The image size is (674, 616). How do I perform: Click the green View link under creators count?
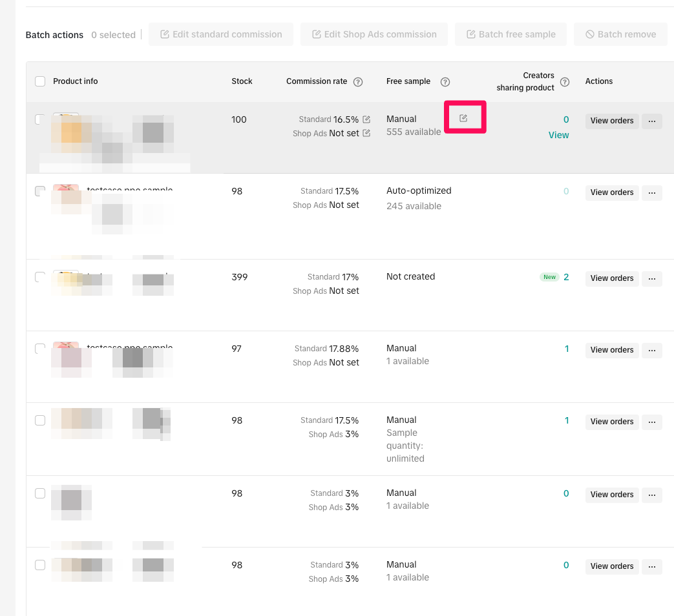point(558,135)
